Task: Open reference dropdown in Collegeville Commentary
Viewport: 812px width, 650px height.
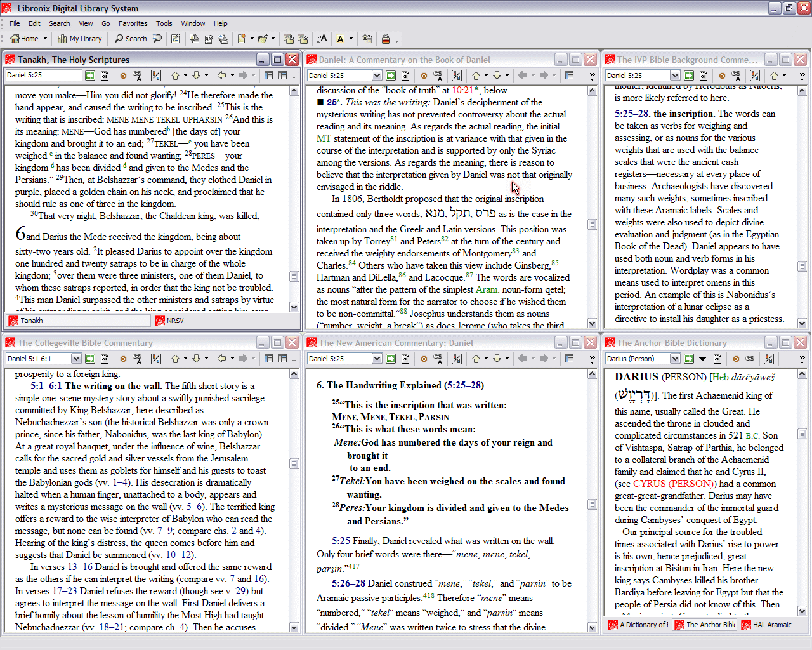Action: tap(76, 359)
